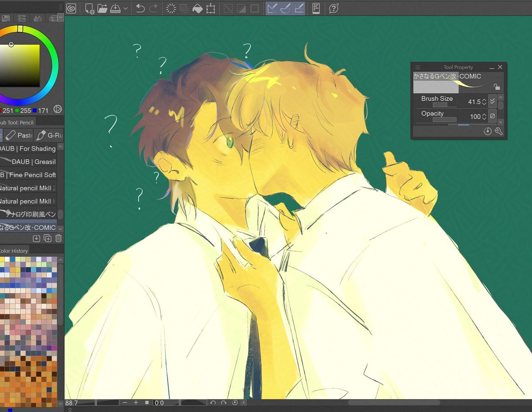This screenshot has width=532, height=412.
Task: Click the Brush Size slider
Action: [444, 105]
